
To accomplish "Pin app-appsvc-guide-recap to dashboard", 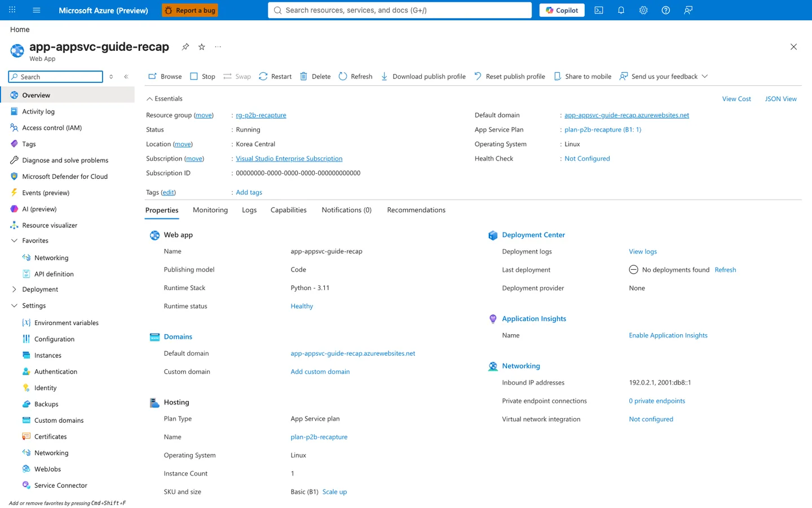I will [x=185, y=47].
